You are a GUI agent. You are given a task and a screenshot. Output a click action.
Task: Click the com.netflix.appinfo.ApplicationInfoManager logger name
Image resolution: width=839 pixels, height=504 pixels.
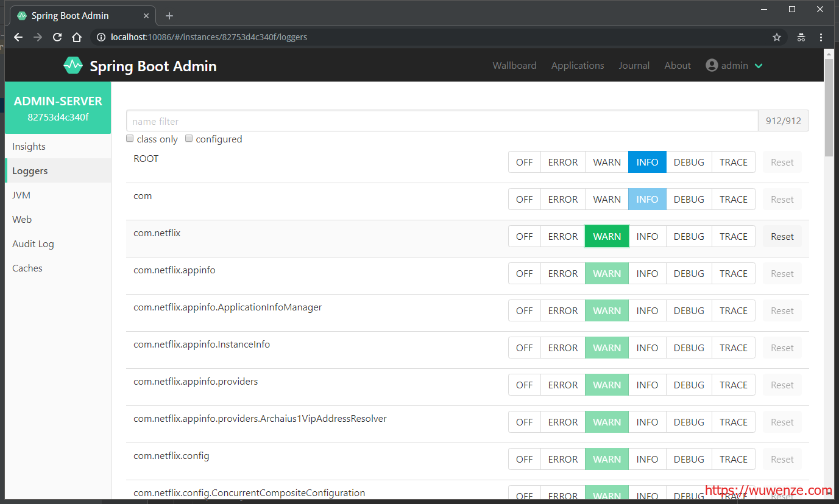[x=228, y=307]
